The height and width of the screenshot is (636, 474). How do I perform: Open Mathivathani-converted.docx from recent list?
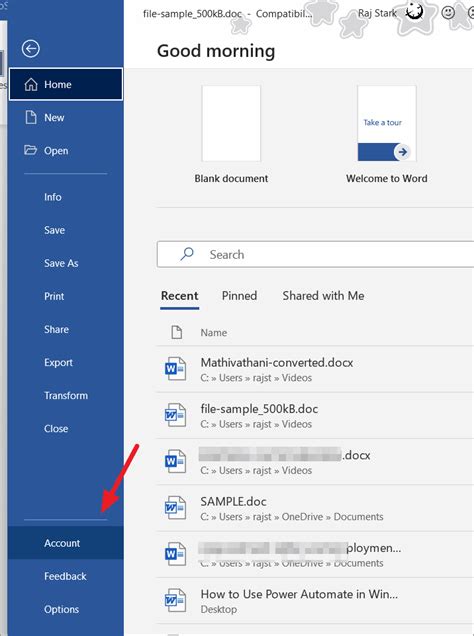click(315, 369)
